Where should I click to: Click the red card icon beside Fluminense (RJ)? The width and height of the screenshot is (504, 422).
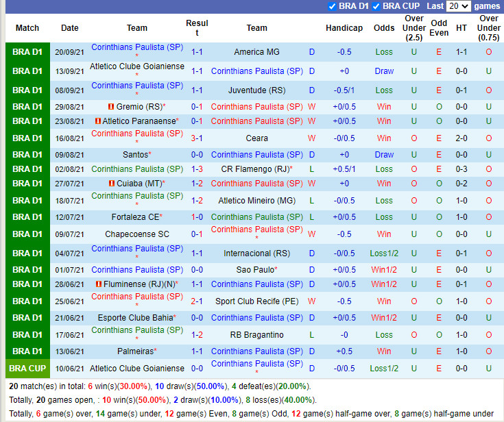pyautogui.click(x=99, y=284)
